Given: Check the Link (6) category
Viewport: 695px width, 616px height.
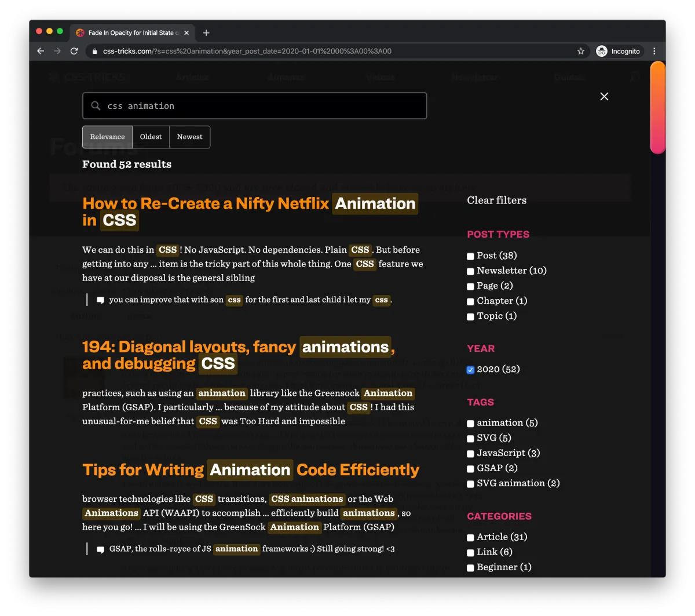Looking at the screenshot, I should tap(470, 553).
